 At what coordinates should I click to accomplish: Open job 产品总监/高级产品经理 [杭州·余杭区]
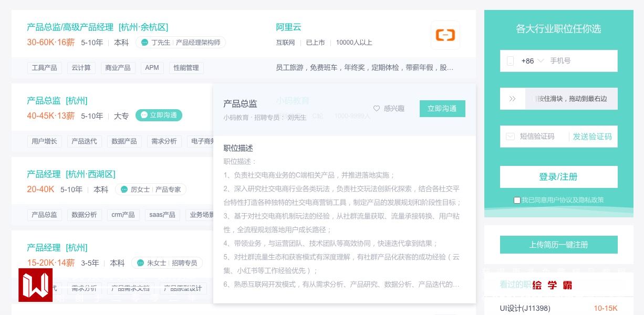pyautogui.click(x=98, y=27)
